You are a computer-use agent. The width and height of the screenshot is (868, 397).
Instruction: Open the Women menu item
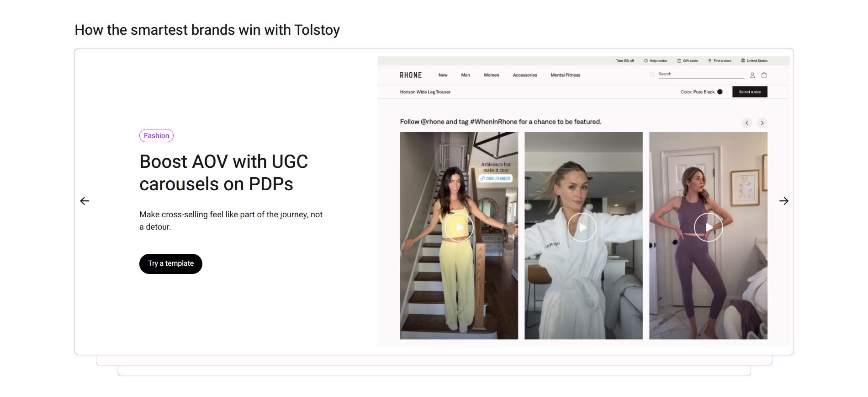pyautogui.click(x=492, y=75)
